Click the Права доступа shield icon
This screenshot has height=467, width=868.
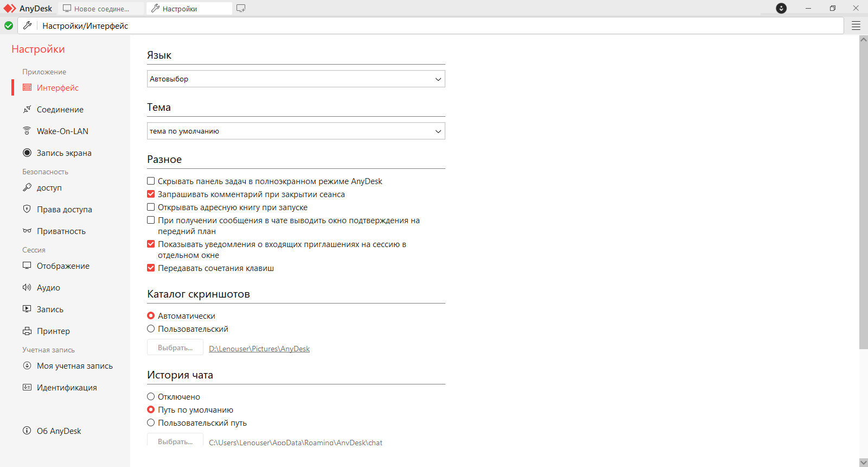point(27,209)
